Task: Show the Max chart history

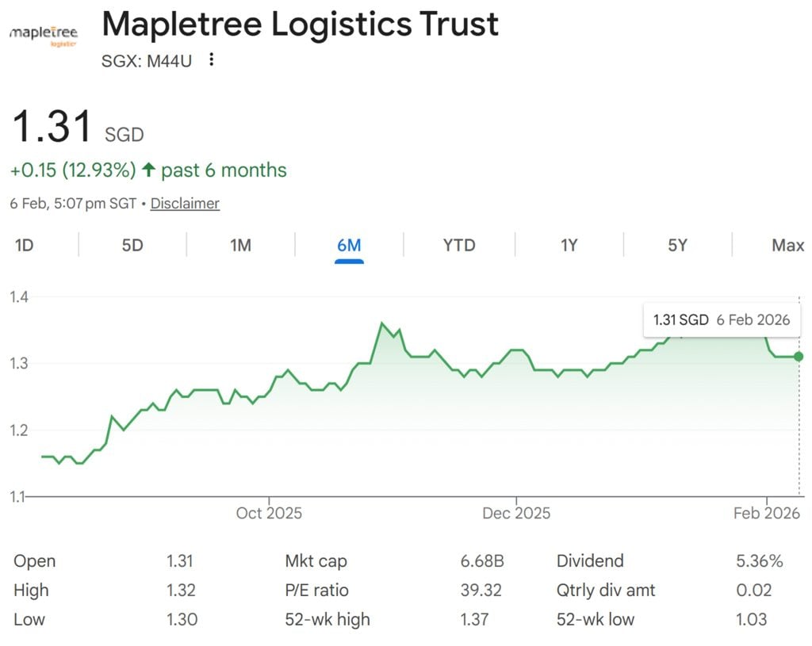Action: [787, 246]
